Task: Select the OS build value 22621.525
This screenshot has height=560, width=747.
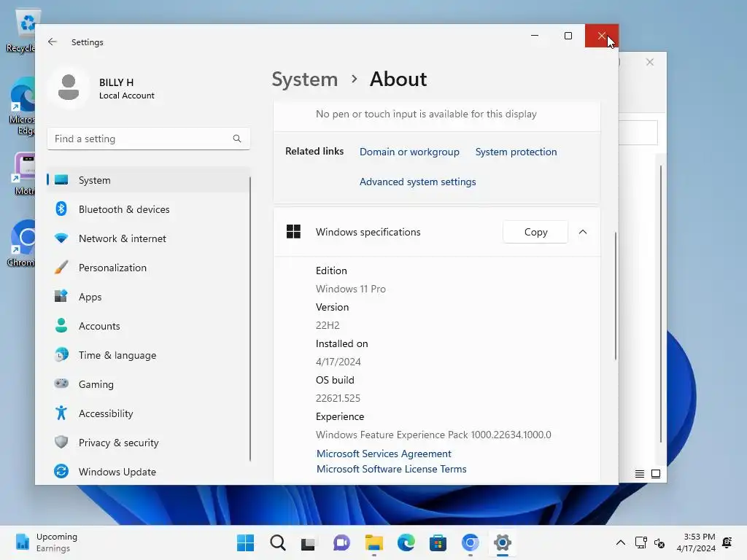Action: coord(338,398)
